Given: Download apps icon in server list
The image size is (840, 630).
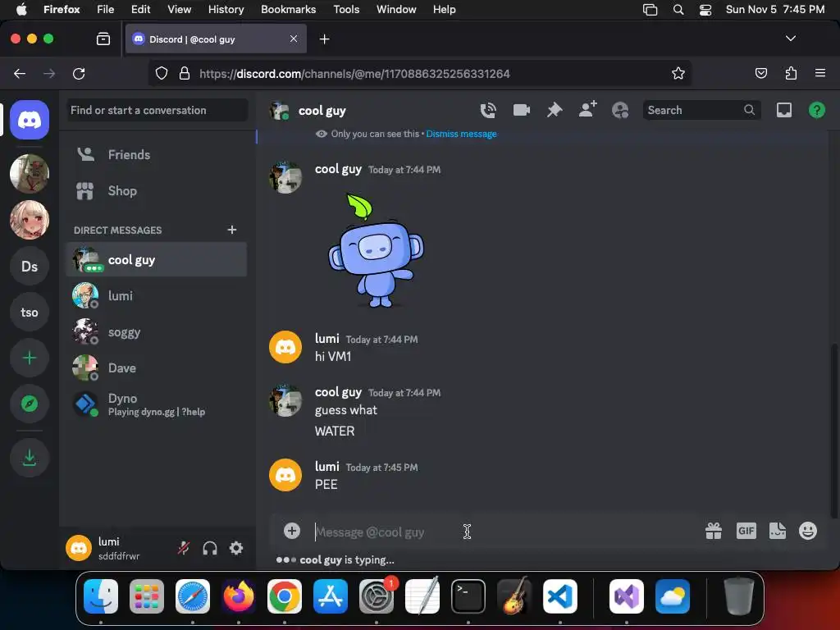Looking at the screenshot, I should click(30, 458).
